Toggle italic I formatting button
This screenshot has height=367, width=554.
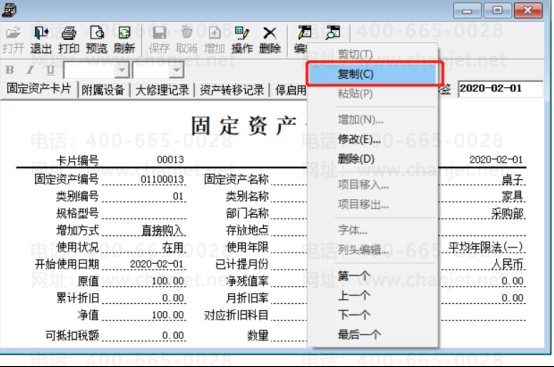(31, 70)
